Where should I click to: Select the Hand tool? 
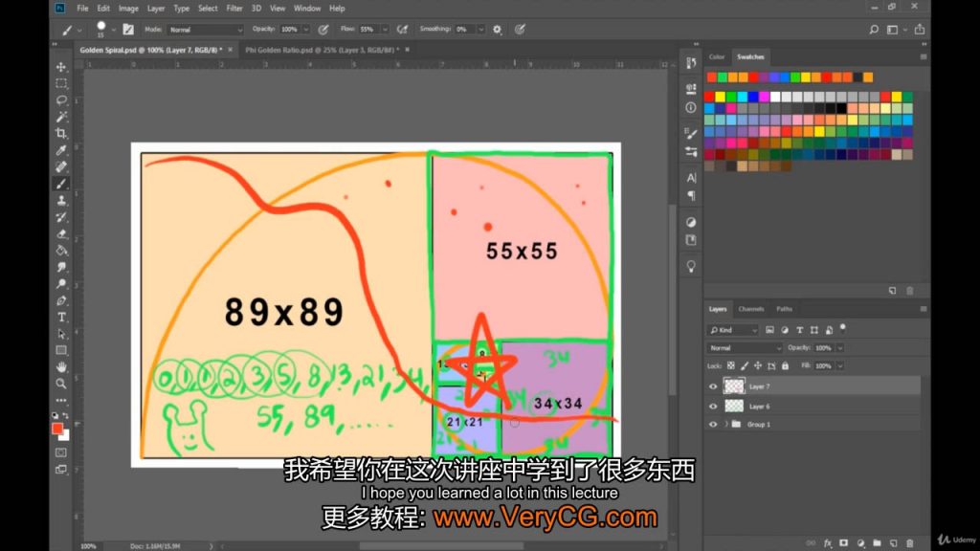pos(61,367)
